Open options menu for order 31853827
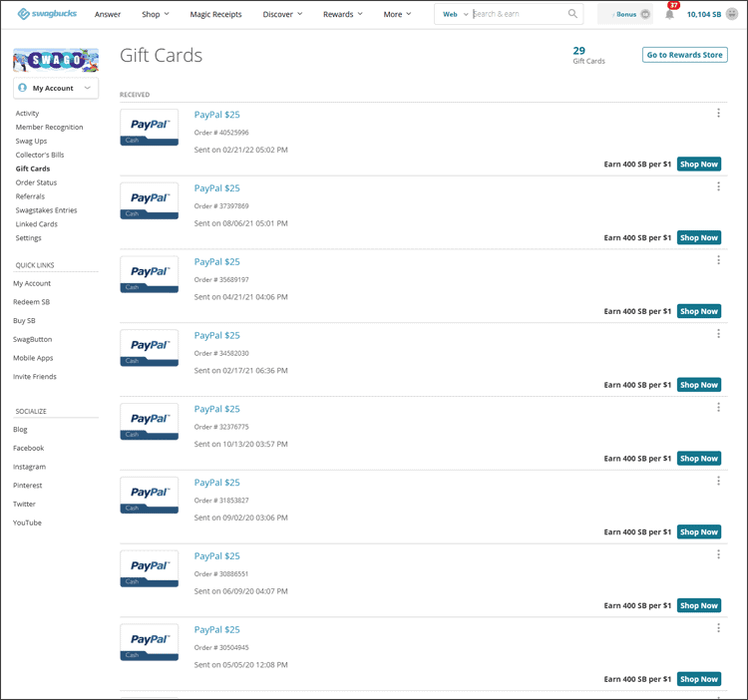Image resolution: width=748 pixels, height=700 pixels. click(718, 481)
